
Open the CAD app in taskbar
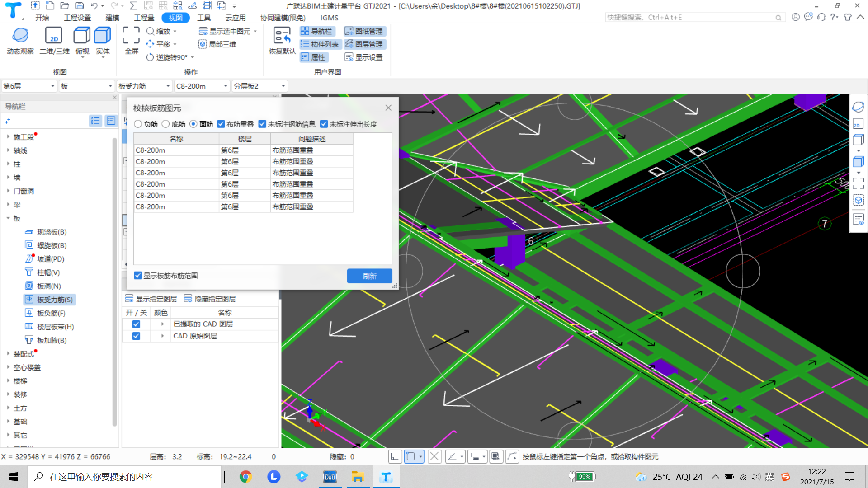(x=330, y=477)
